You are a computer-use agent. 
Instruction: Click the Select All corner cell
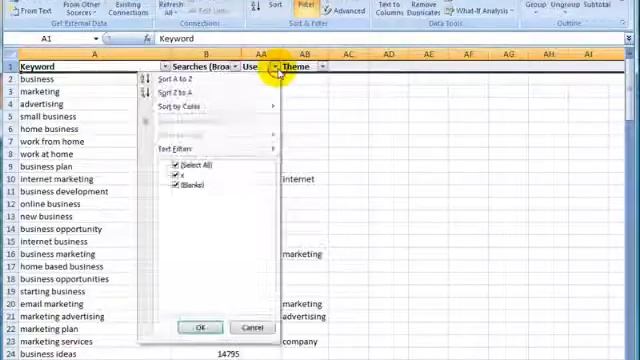(x=11, y=54)
